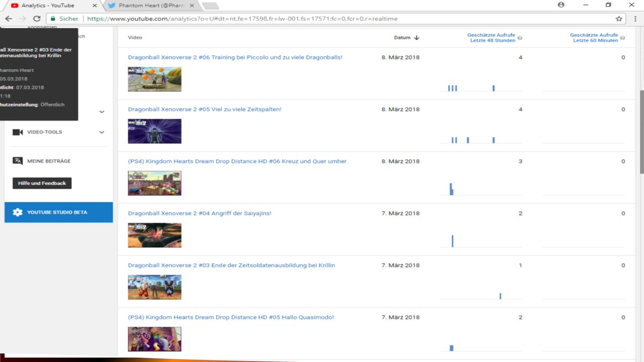Click thumbnail of Xenoverse 2 #05 video
Screen dimensions: 644x362
coord(155,131)
